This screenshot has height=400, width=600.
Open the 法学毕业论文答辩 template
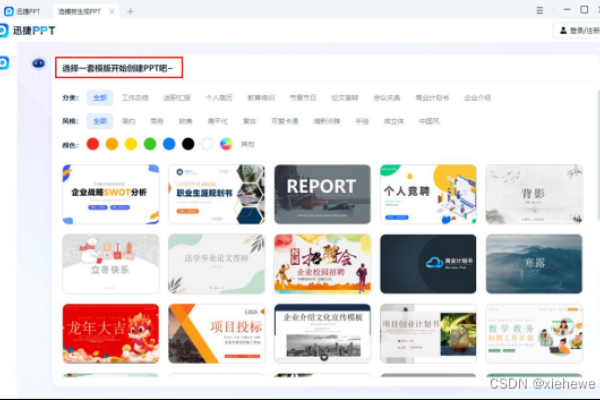coord(217,264)
